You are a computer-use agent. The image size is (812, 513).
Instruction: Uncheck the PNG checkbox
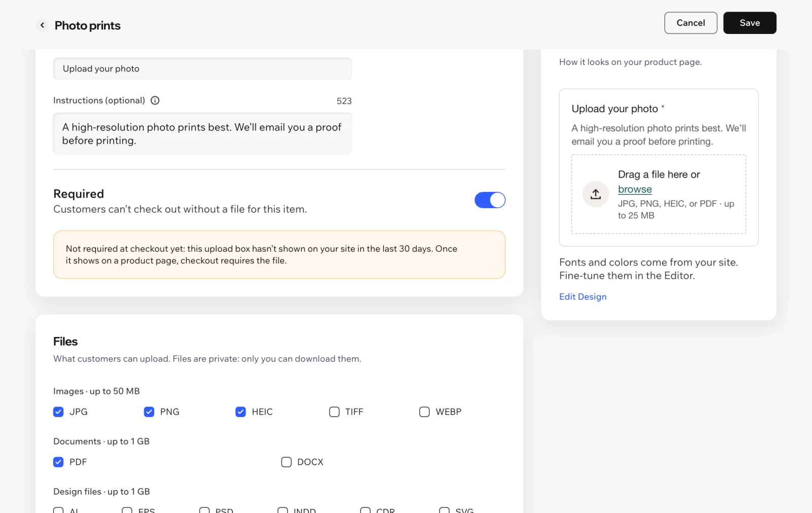click(149, 412)
